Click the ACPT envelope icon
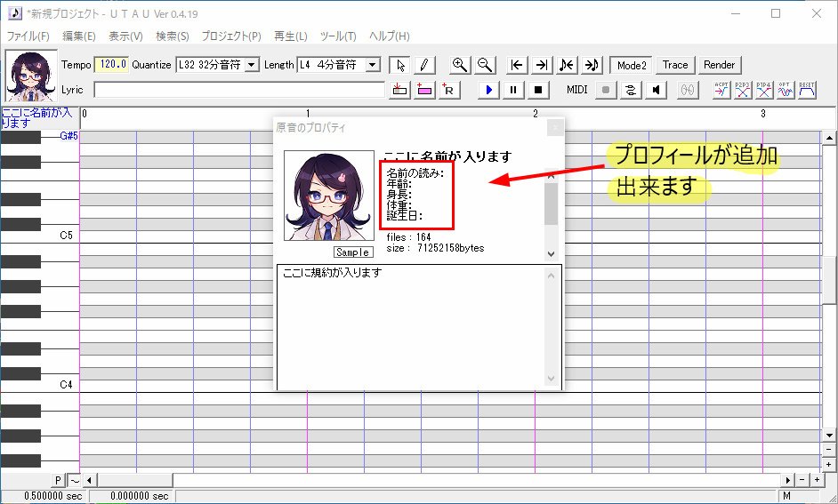The width and height of the screenshot is (838, 504). point(721,91)
